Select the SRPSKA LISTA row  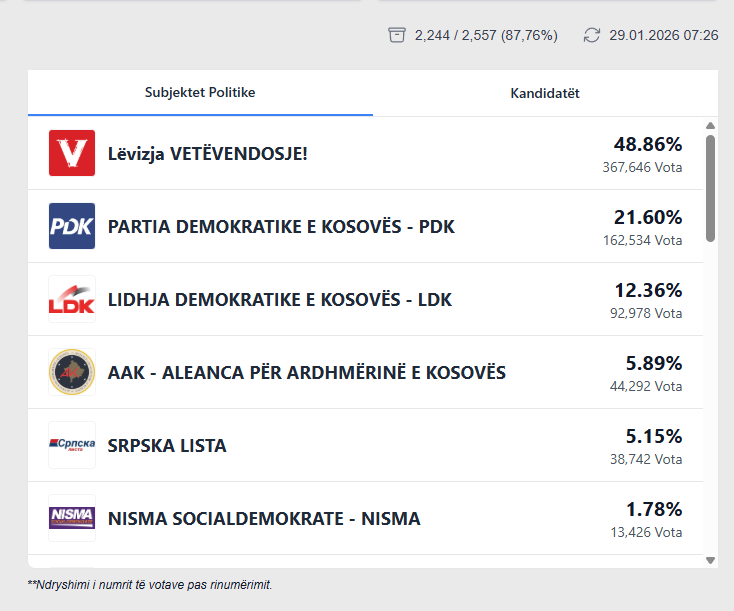(167, 446)
